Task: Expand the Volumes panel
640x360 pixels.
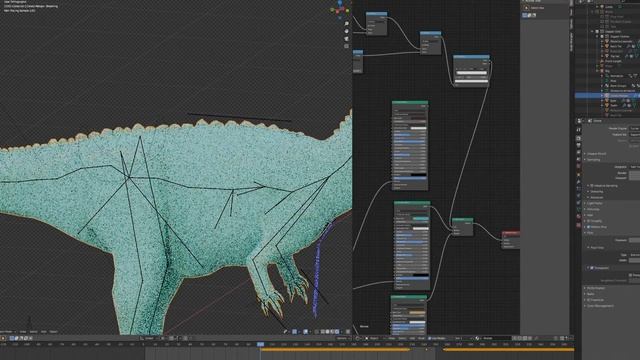Action: pyautogui.click(x=593, y=209)
